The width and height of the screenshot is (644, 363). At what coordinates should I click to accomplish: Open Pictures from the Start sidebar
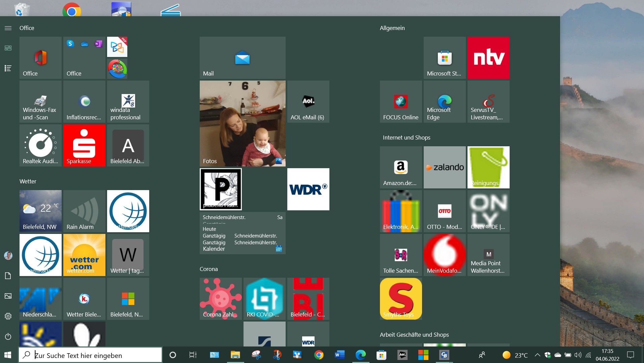coord(8,296)
